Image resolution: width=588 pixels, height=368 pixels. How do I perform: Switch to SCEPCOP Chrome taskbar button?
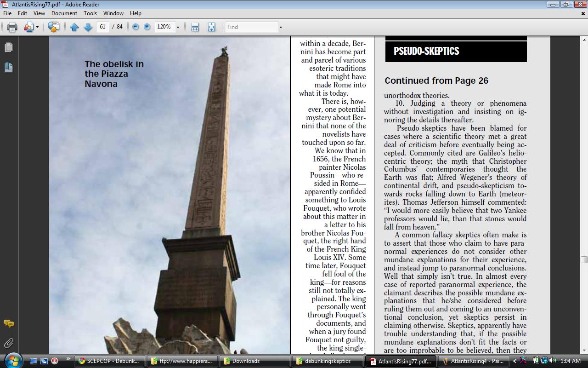[110, 361]
